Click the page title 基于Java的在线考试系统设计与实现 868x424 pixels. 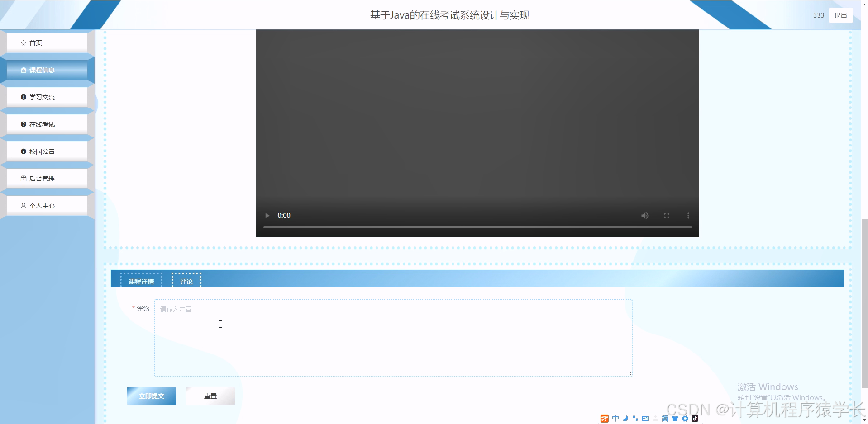coord(449,15)
